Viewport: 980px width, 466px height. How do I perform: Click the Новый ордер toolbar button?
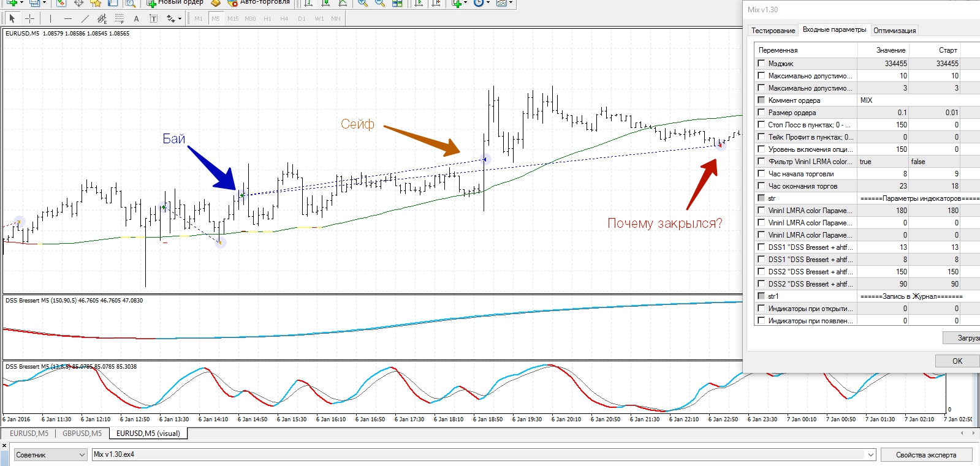click(175, 3)
